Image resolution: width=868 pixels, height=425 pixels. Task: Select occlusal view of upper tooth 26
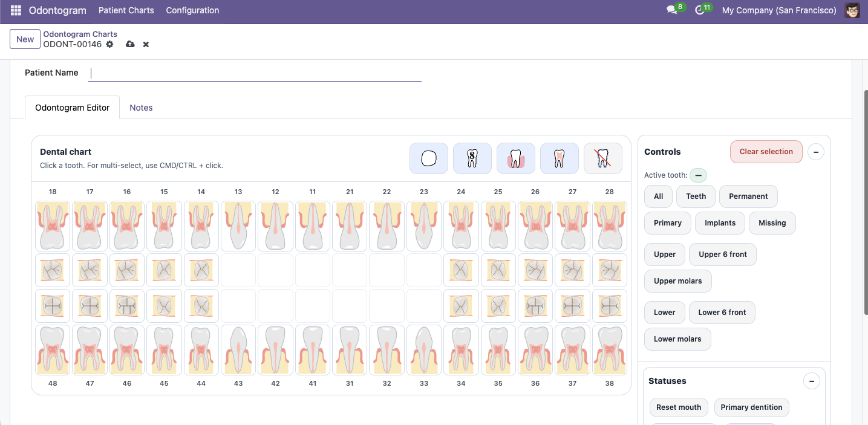click(x=535, y=270)
